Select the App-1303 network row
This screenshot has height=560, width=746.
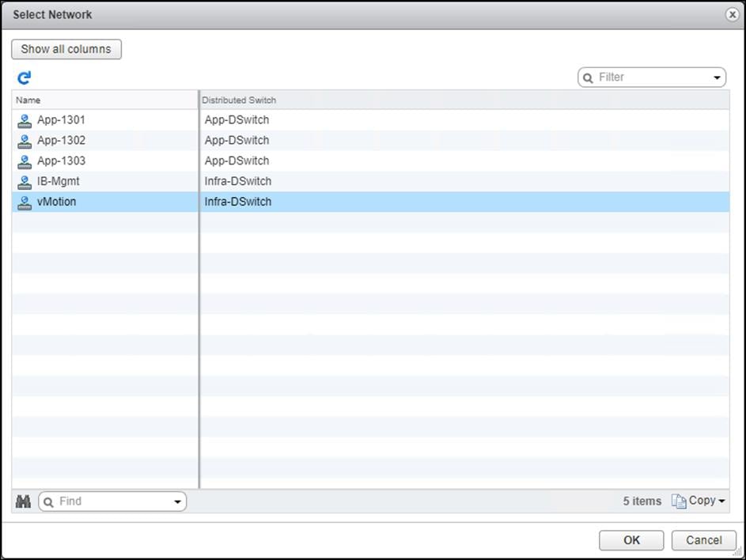pos(103,161)
